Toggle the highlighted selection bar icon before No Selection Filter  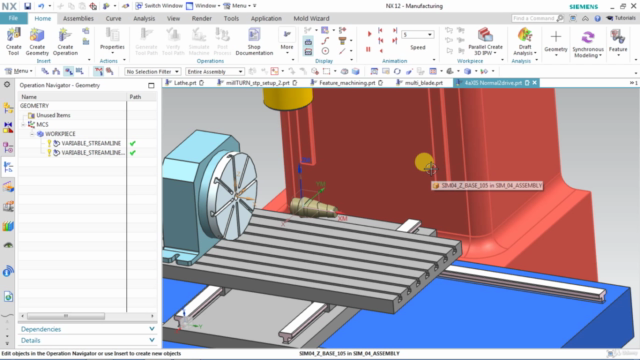pyautogui.click(x=98, y=71)
